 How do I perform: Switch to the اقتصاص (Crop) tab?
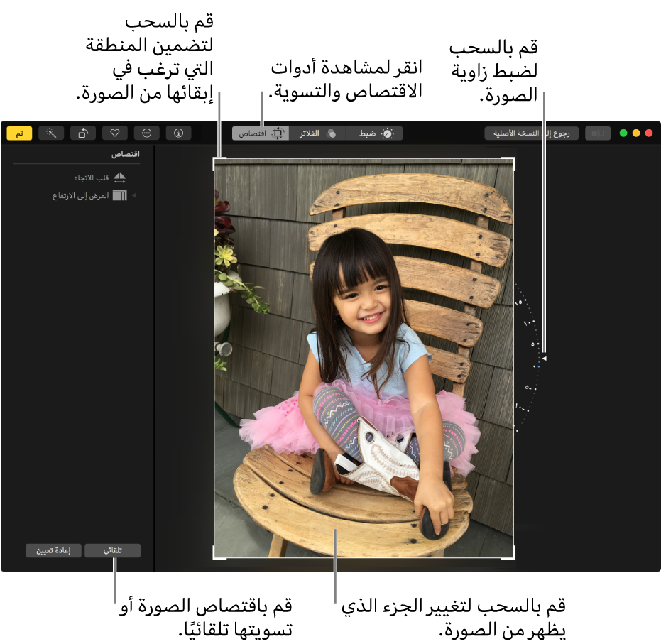click(261, 133)
